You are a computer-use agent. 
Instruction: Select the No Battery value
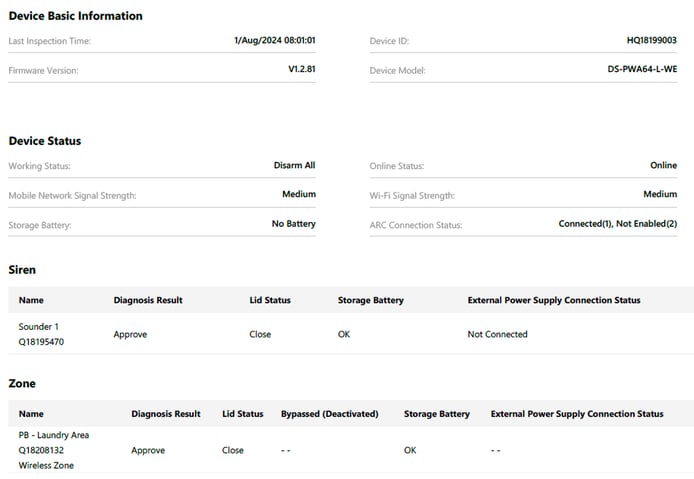click(293, 224)
